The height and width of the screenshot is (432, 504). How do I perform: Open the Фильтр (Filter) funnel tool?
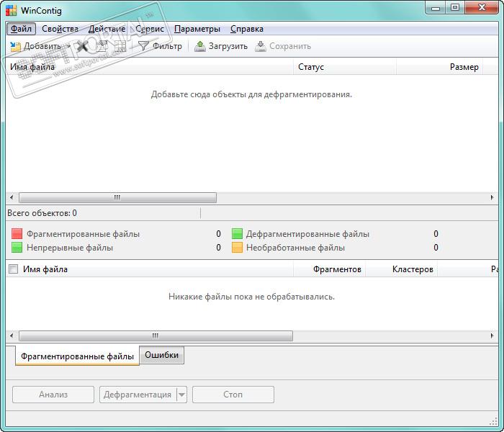click(x=160, y=46)
